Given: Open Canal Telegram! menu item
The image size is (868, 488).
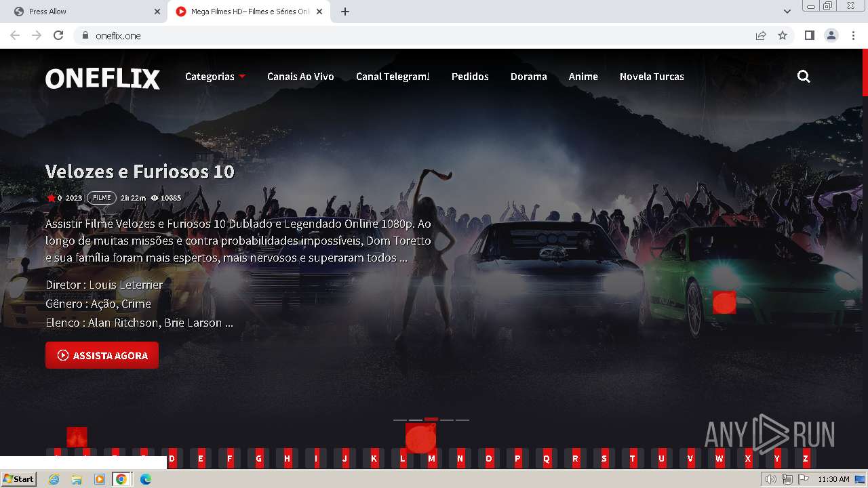Looking at the screenshot, I should [393, 77].
